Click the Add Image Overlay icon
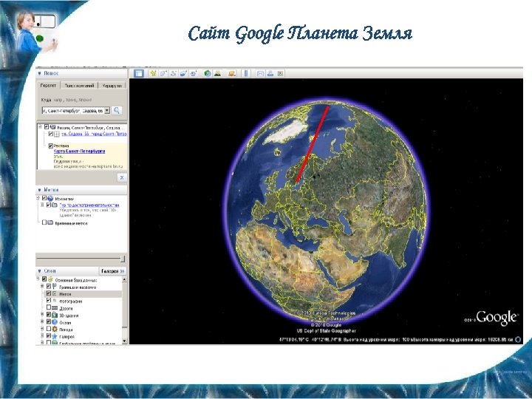532x399 pixels. (183, 73)
